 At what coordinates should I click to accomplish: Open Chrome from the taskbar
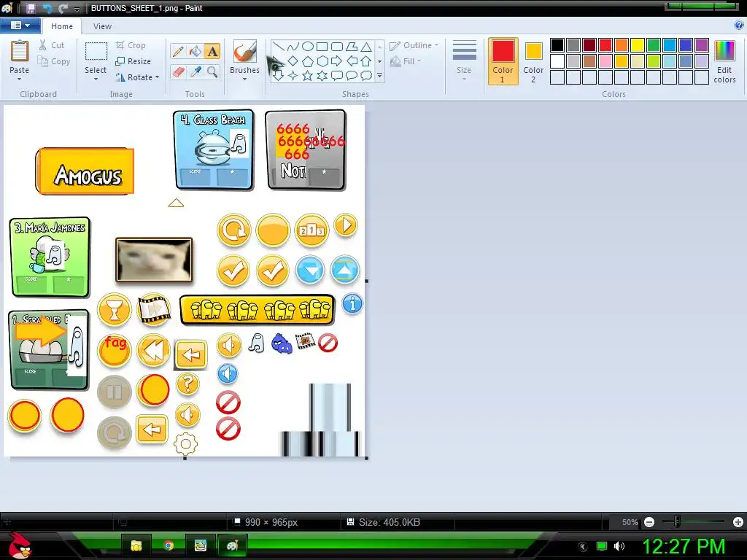click(169, 545)
